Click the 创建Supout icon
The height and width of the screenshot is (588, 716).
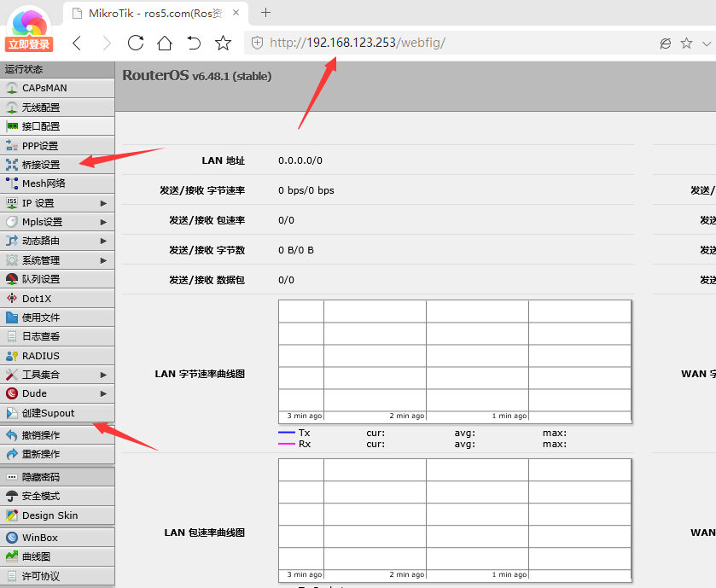(12, 413)
